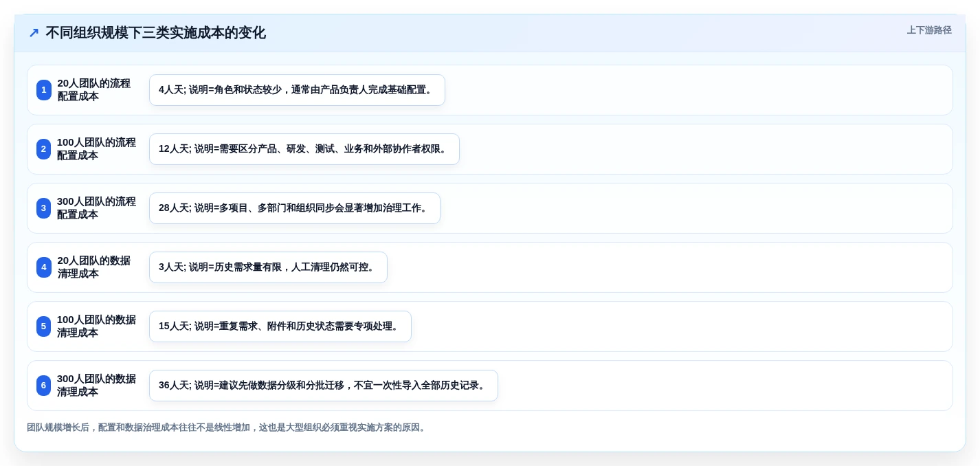Select the label 300人团队的流程配置成本
Image resolution: width=980 pixels, height=466 pixels.
[x=96, y=208]
